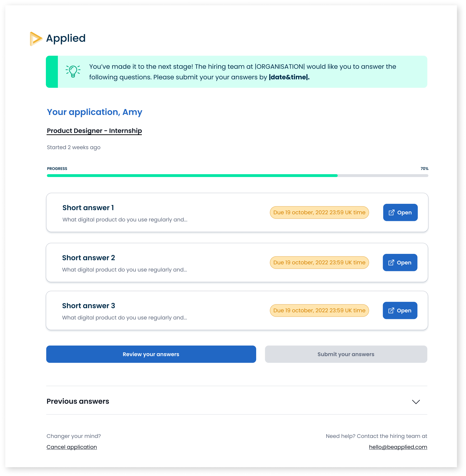The image size is (466, 476).
Task: Click the 70% progress label
Action: point(424,169)
